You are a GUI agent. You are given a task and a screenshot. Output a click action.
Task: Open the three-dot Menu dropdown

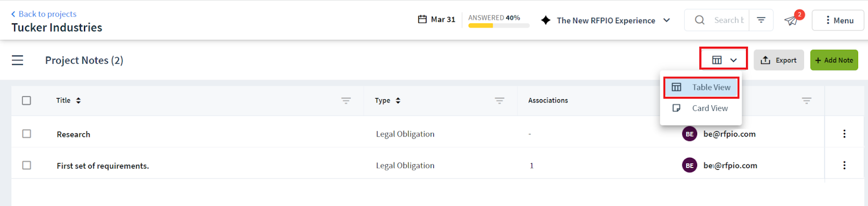point(838,20)
